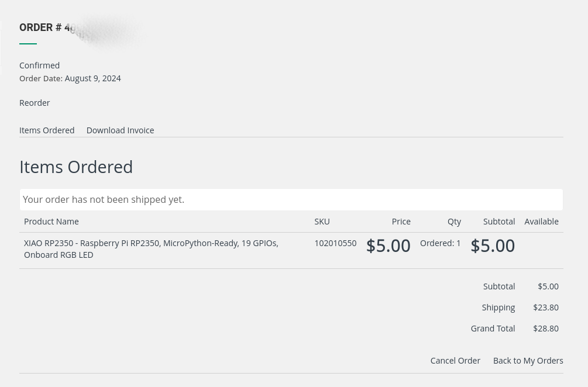Switch to the Items Ordered tab
This screenshot has width=588, height=387.
click(47, 130)
